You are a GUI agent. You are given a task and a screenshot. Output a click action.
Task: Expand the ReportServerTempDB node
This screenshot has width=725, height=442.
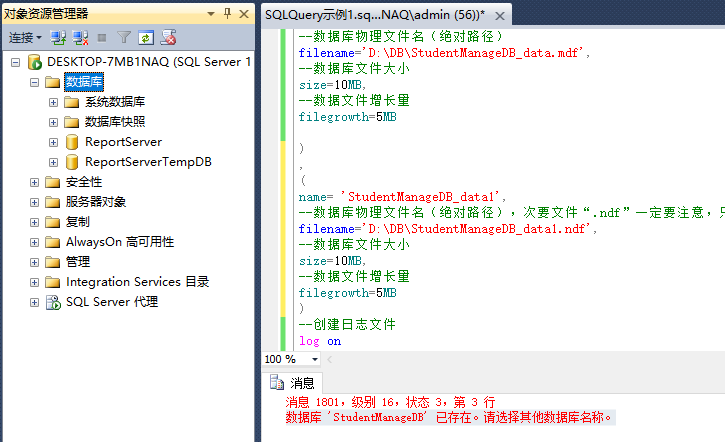[53, 162]
